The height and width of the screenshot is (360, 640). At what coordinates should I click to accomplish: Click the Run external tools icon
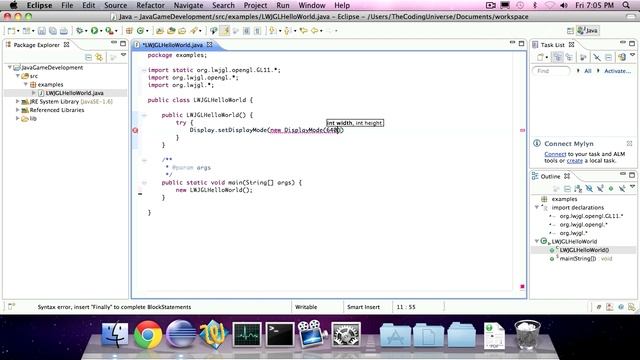[x=109, y=31]
